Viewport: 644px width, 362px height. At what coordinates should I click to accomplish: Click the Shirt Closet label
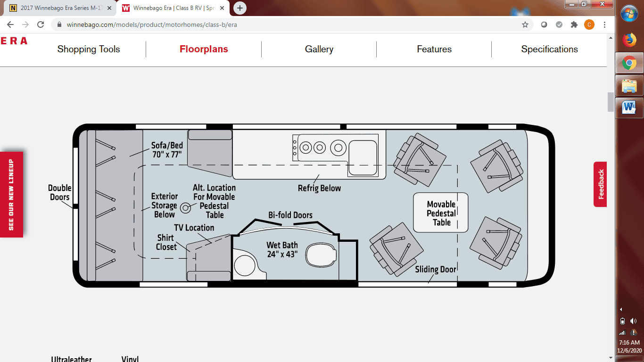166,242
